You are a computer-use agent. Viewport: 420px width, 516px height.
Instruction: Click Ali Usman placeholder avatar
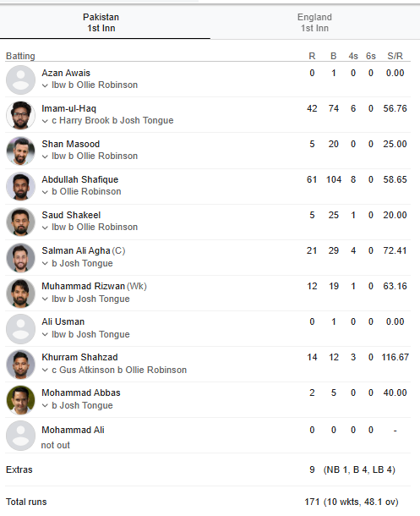point(20,329)
